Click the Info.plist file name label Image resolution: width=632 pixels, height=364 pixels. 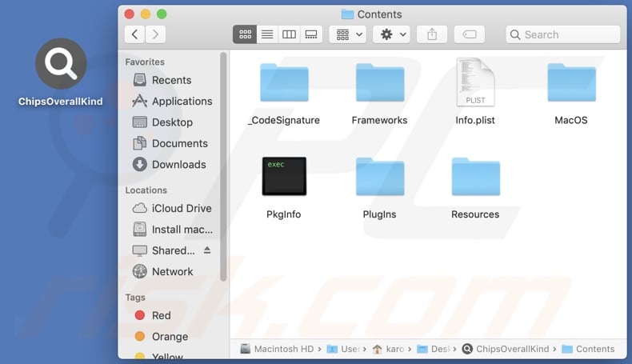click(475, 120)
